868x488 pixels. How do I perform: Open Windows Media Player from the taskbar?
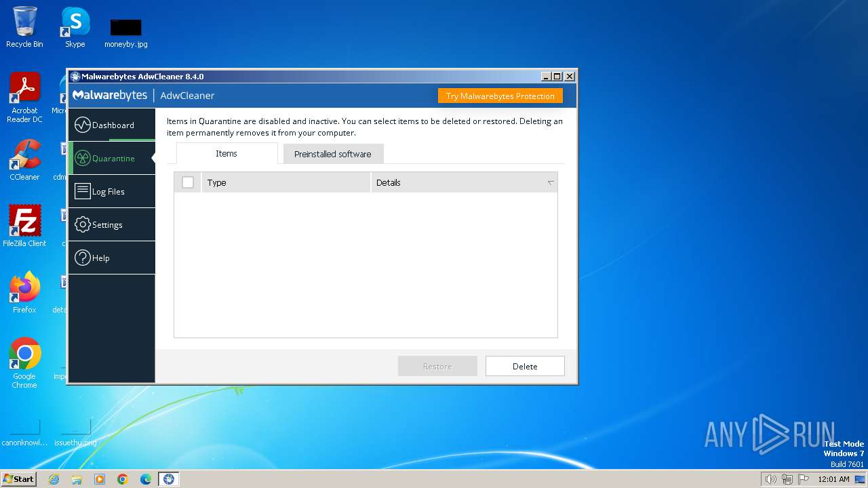(x=100, y=479)
